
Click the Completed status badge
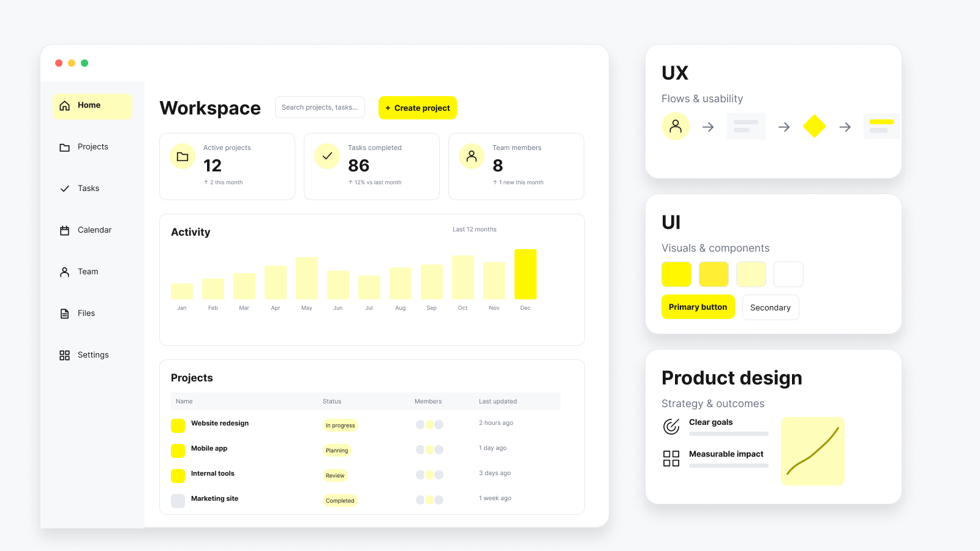tap(340, 501)
